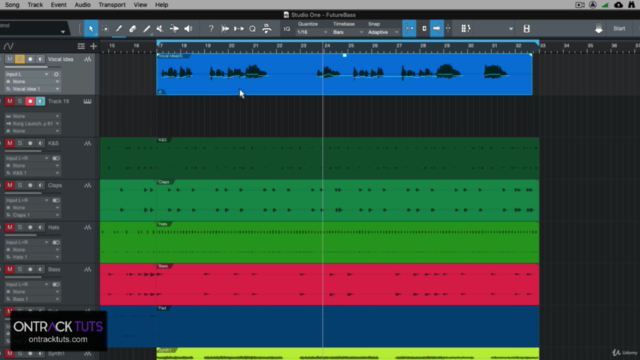Toggle the cursor-follows-edit button left of Autoscroll
640x360 pixels.
coord(424,29)
